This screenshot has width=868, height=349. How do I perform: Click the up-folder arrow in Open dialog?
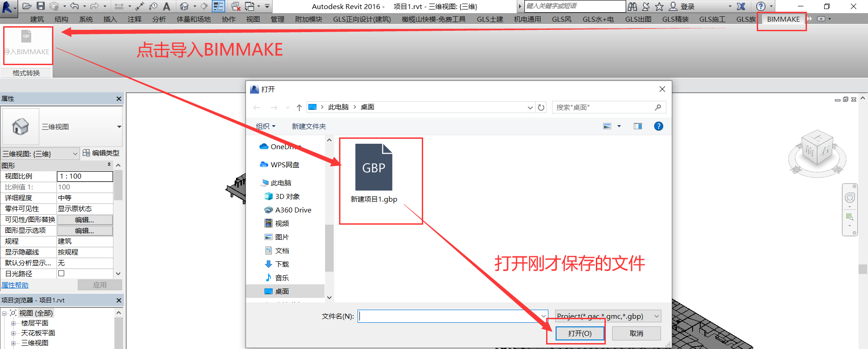(x=299, y=107)
